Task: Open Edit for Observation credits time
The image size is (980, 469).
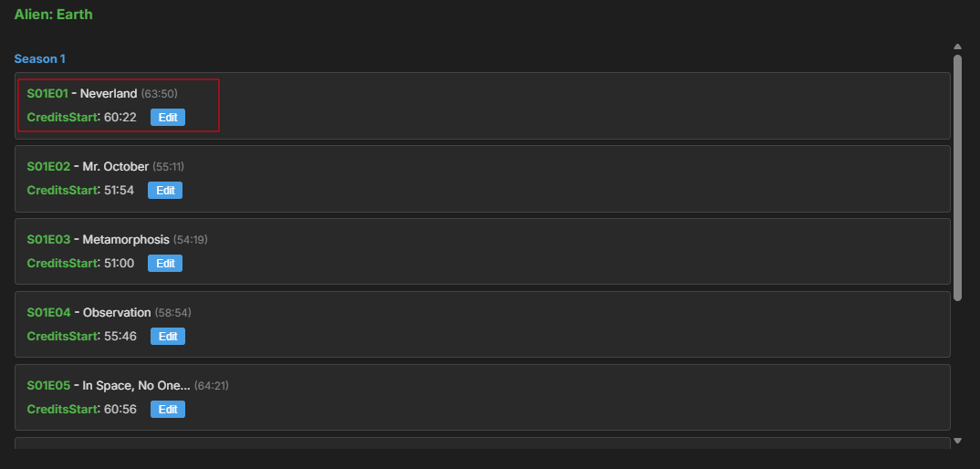Action: coord(168,337)
